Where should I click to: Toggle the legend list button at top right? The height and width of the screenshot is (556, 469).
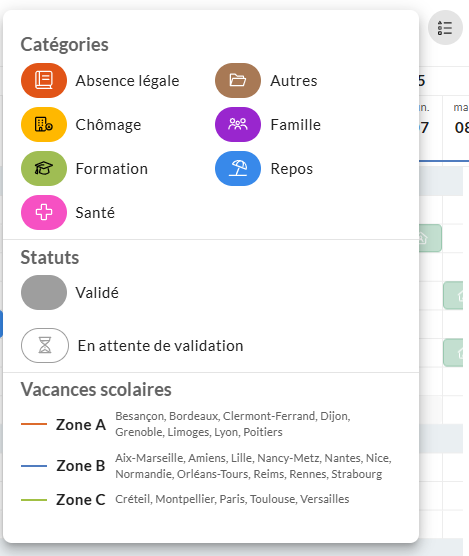(x=445, y=28)
